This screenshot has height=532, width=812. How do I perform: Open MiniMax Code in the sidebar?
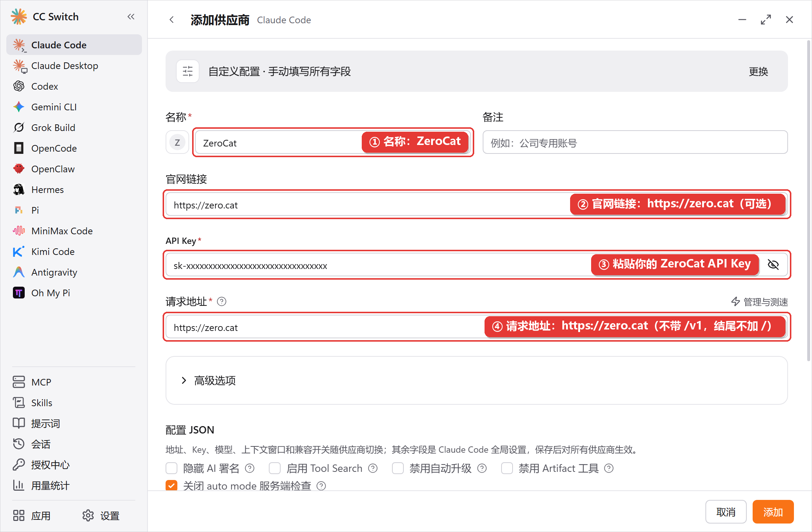[x=74, y=231]
